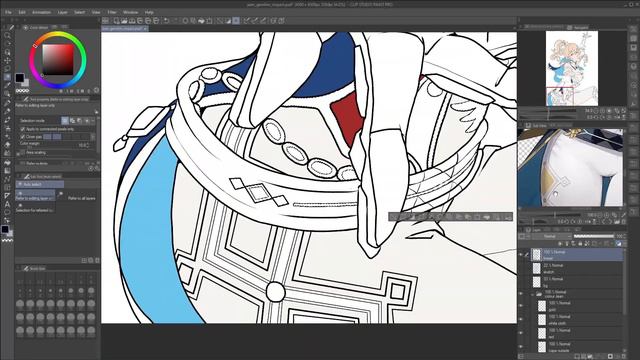Click the gray sub color swatch beside wheel
The width and height of the screenshot is (640, 360).
(x=26, y=83)
